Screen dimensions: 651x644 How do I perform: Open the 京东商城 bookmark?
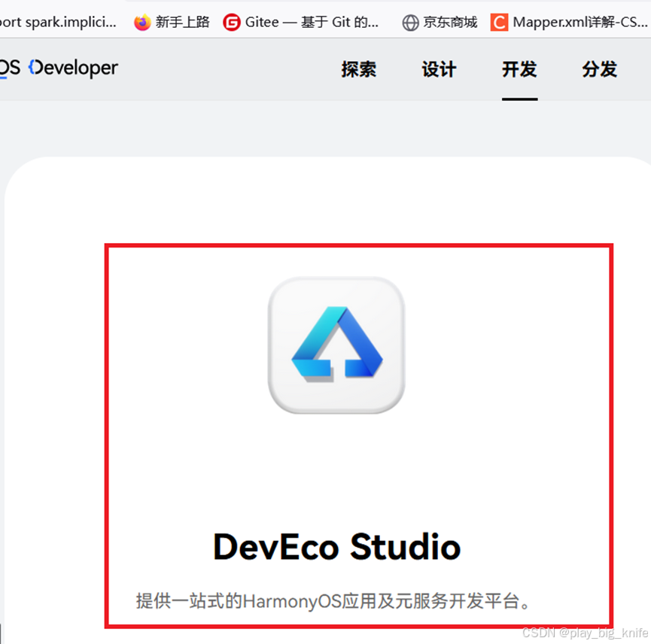pyautogui.click(x=440, y=22)
